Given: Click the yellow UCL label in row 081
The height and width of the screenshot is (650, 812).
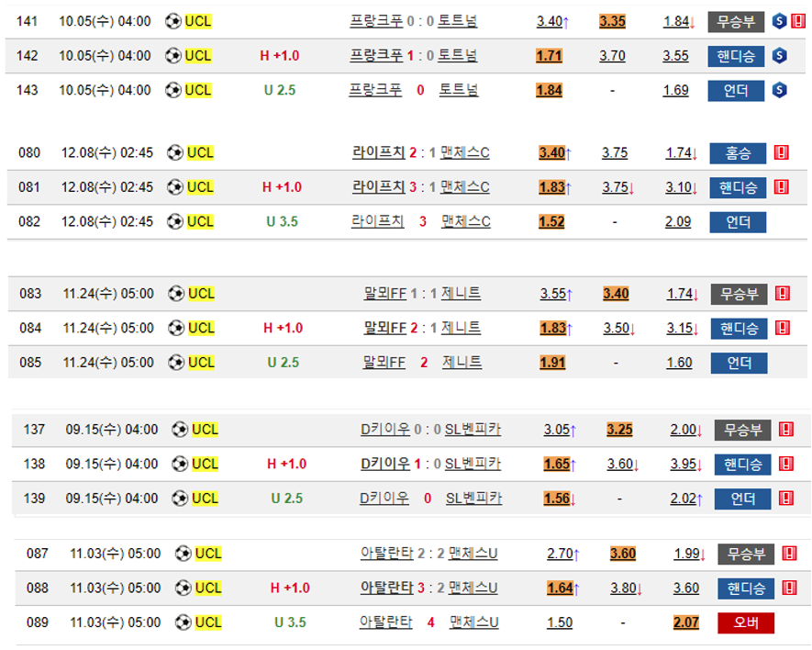Looking at the screenshot, I should 200,187.
